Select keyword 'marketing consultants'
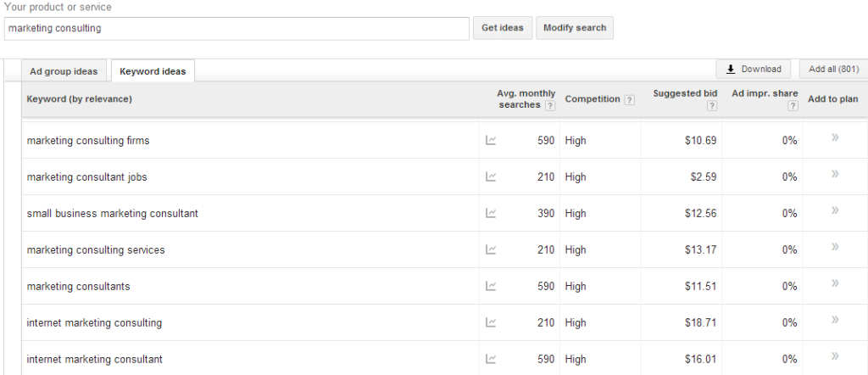The image size is (868, 375). pos(79,287)
